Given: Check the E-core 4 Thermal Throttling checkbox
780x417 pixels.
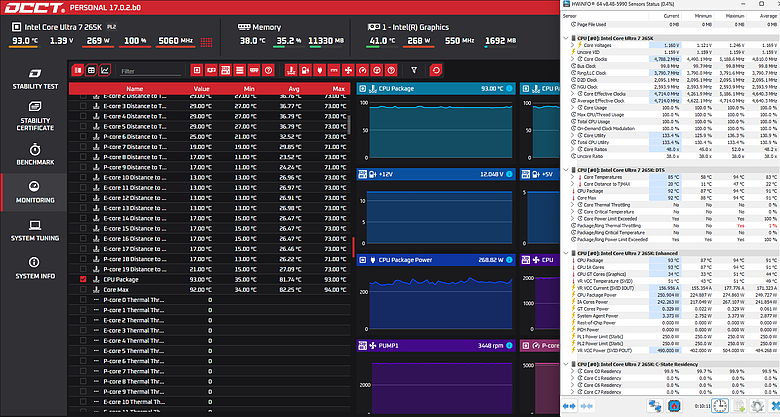Looking at the screenshot, I should point(83,340).
